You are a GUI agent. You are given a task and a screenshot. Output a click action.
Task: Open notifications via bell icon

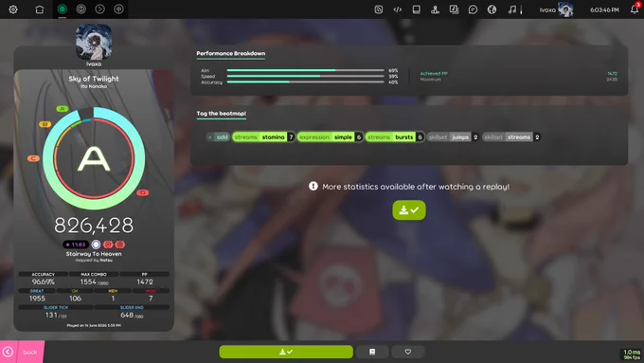click(635, 9)
